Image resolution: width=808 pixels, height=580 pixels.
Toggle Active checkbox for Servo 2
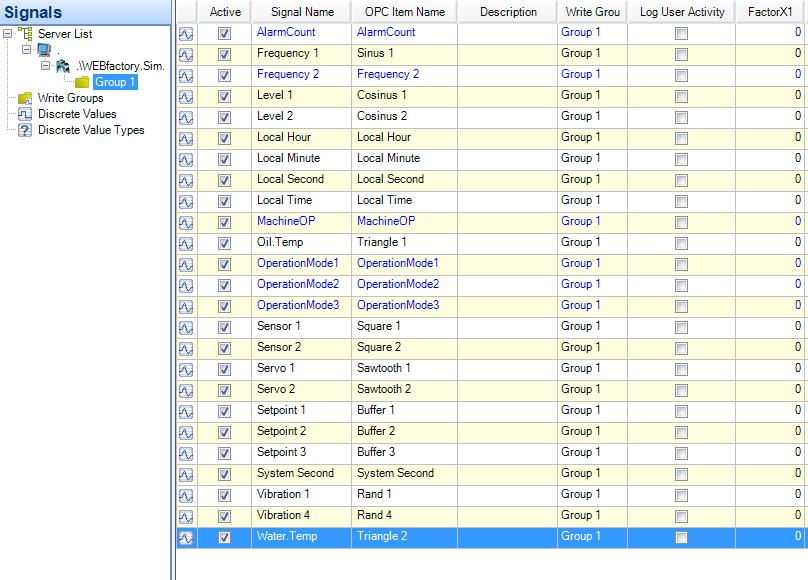(224, 390)
